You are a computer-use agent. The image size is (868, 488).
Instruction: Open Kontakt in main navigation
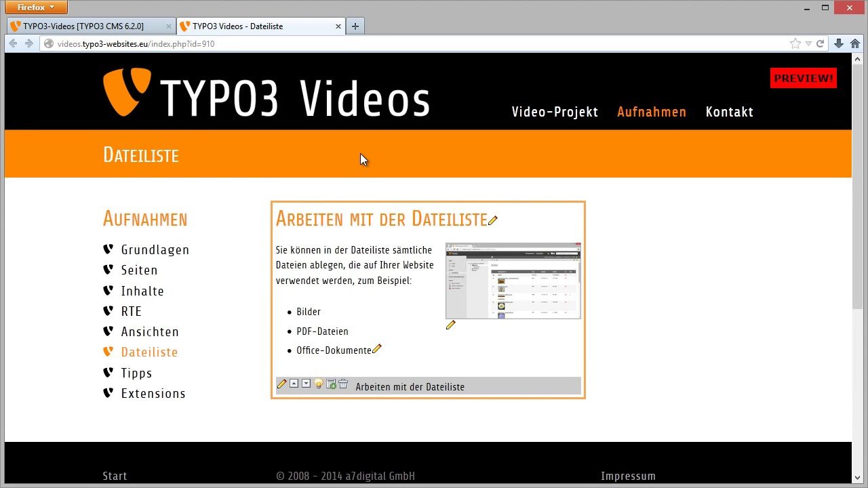click(729, 112)
